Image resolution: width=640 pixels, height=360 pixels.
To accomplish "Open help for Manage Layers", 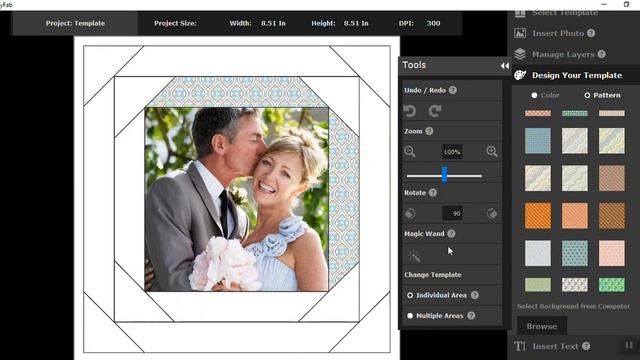I will coord(602,54).
